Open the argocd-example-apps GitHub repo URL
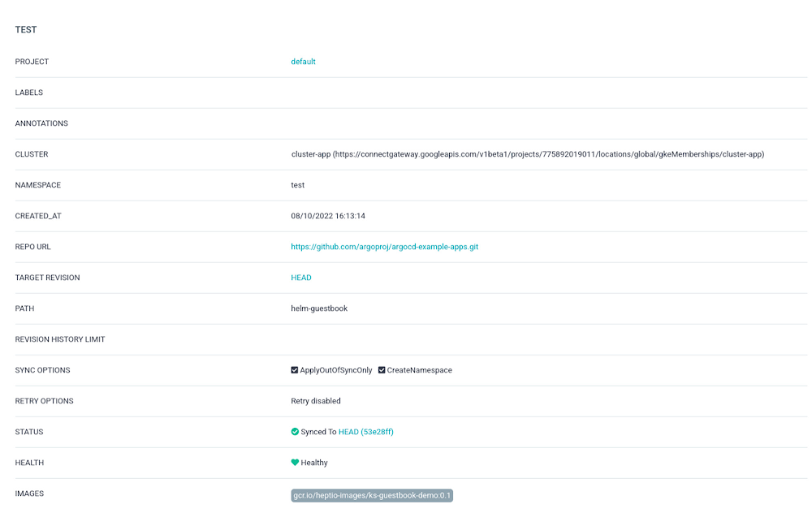Screen dimensions: 812x526 click(384, 247)
